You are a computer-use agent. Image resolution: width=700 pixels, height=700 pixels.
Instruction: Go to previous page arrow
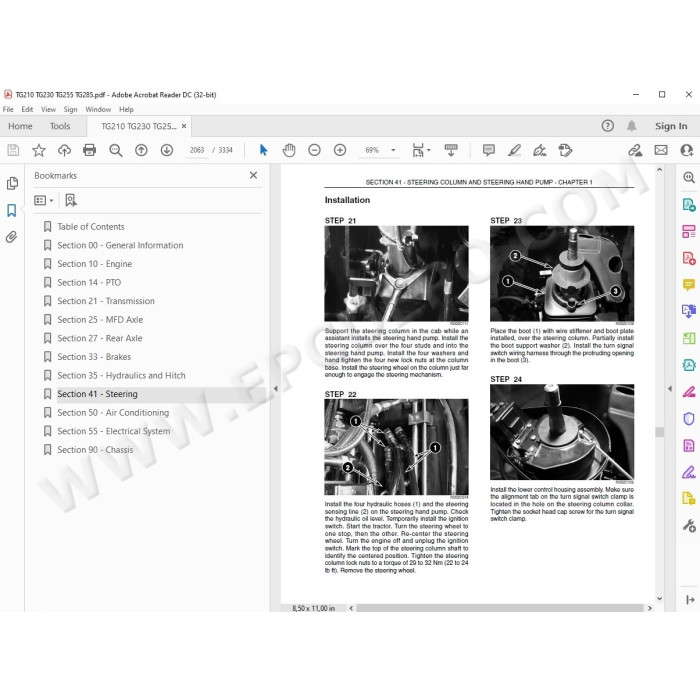[x=141, y=150]
